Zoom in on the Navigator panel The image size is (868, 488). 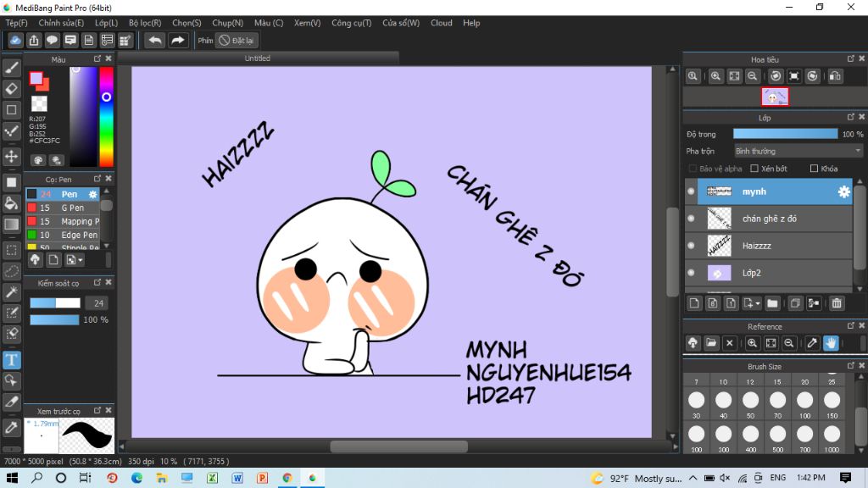click(715, 76)
